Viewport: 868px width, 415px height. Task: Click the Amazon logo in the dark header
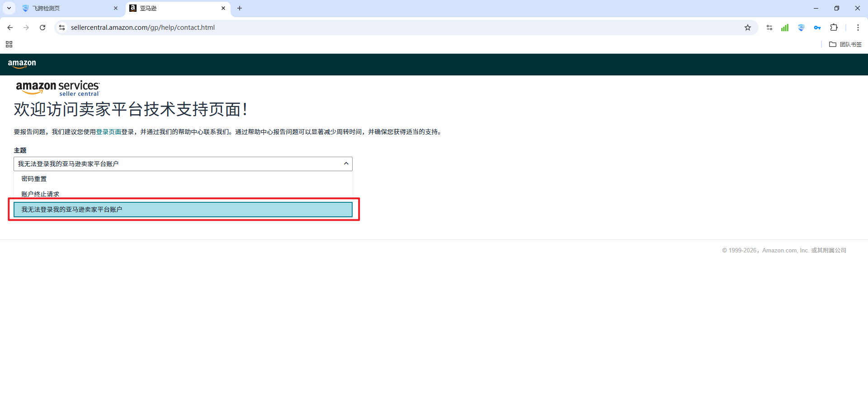point(22,64)
